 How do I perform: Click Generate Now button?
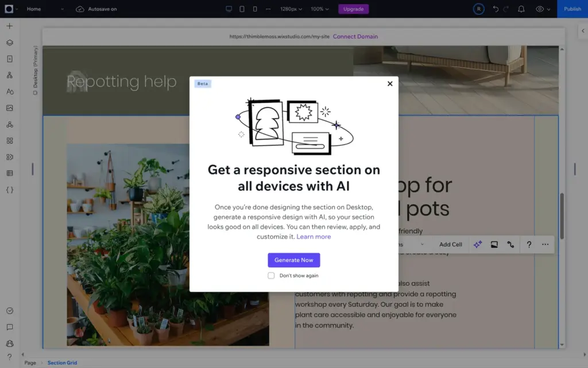[293, 260]
